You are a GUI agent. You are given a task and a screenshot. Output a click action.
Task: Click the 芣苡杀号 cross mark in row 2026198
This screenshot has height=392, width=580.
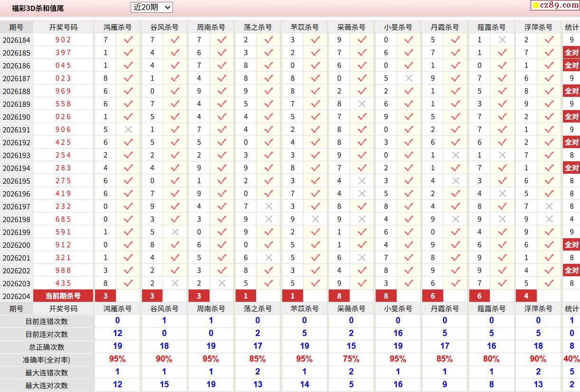pyautogui.click(x=315, y=219)
